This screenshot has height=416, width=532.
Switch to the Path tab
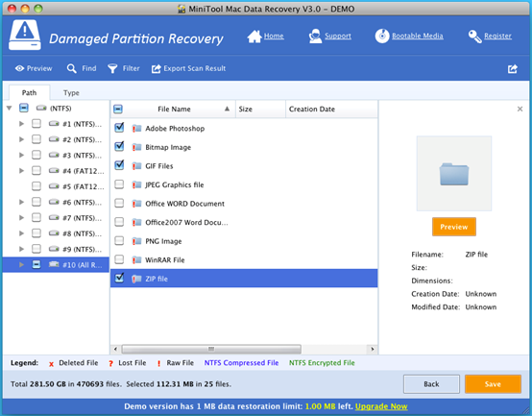tap(29, 92)
